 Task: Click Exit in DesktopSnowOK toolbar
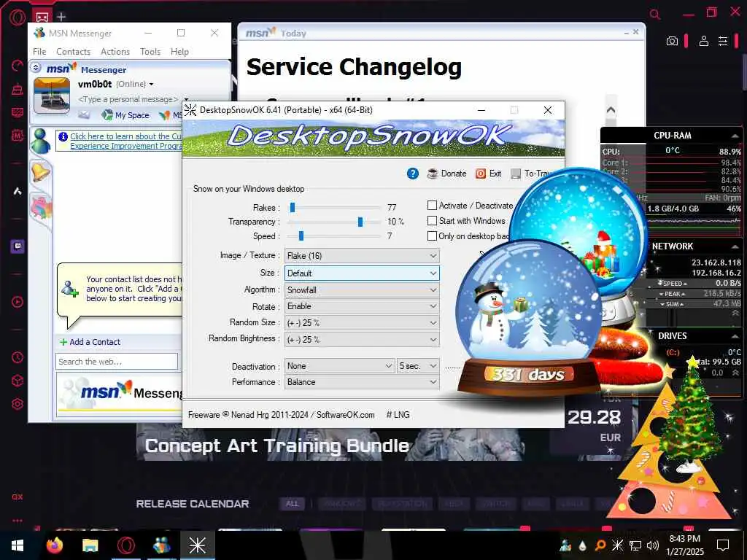[x=488, y=174]
